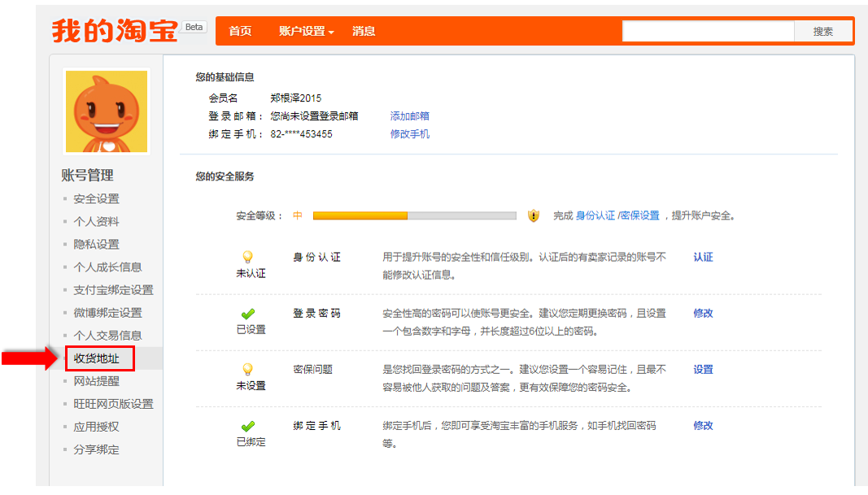Select 分享绑定 in the sidebar
Viewport: 868px width, 495px height.
click(96, 449)
